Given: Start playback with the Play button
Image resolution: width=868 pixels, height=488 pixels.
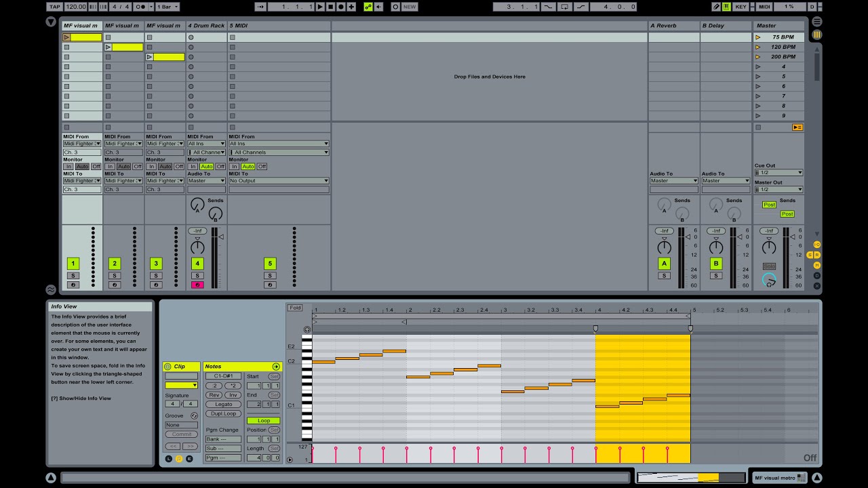Looking at the screenshot, I should 321,7.
